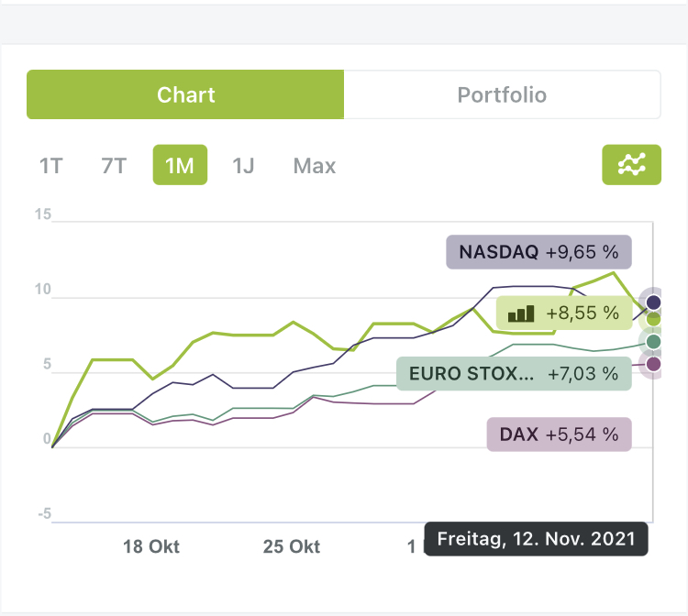Switch to the Chart tab

[x=185, y=95]
